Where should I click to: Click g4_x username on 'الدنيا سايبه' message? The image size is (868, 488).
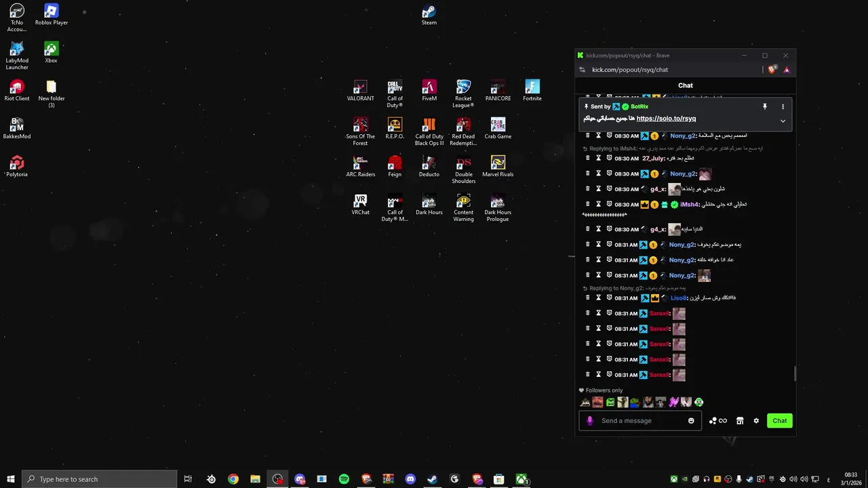(657, 229)
